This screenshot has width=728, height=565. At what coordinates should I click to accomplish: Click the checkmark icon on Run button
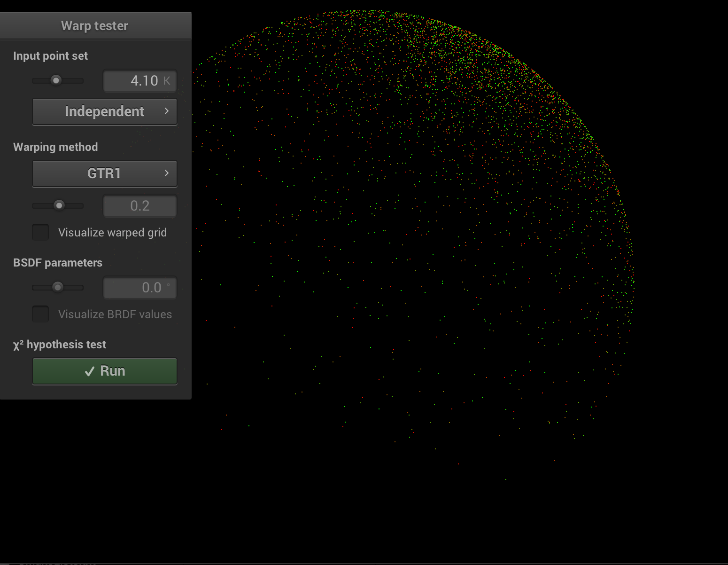(90, 372)
